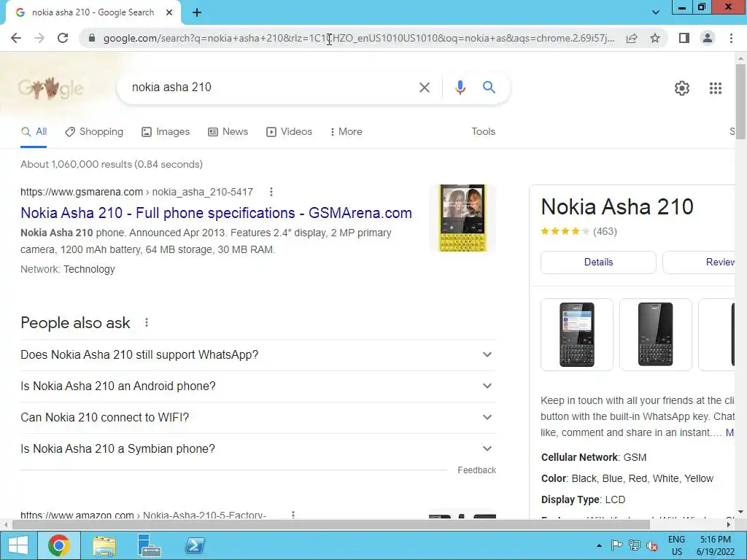Open the Reviews button in the knowledge panel

[698, 262]
